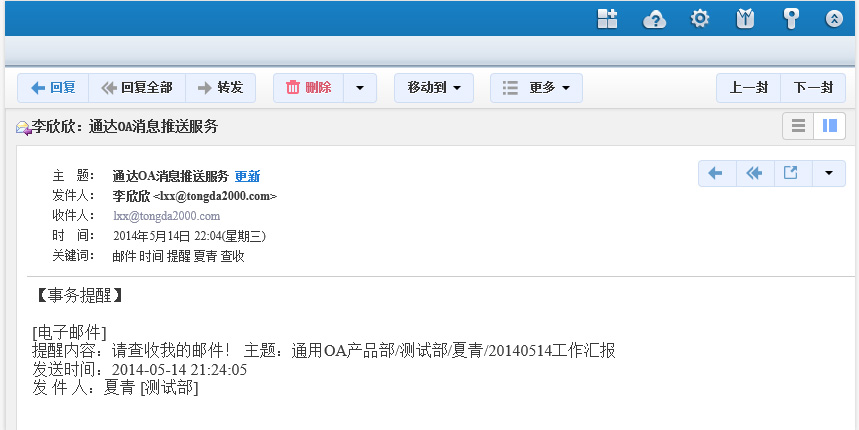The image size is (859, 430).
Task: Go to next email with 下一封
Action: (813, 88)
